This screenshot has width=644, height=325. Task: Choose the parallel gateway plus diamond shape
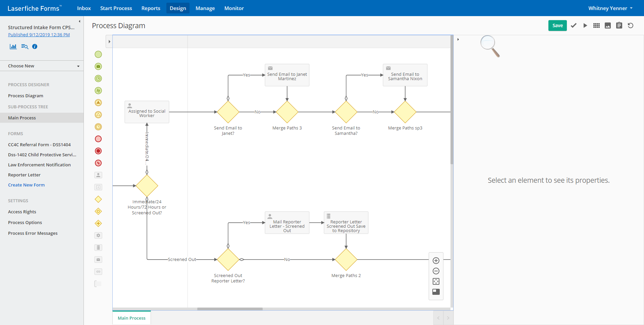pyautogui.click(x=98, y=223)
